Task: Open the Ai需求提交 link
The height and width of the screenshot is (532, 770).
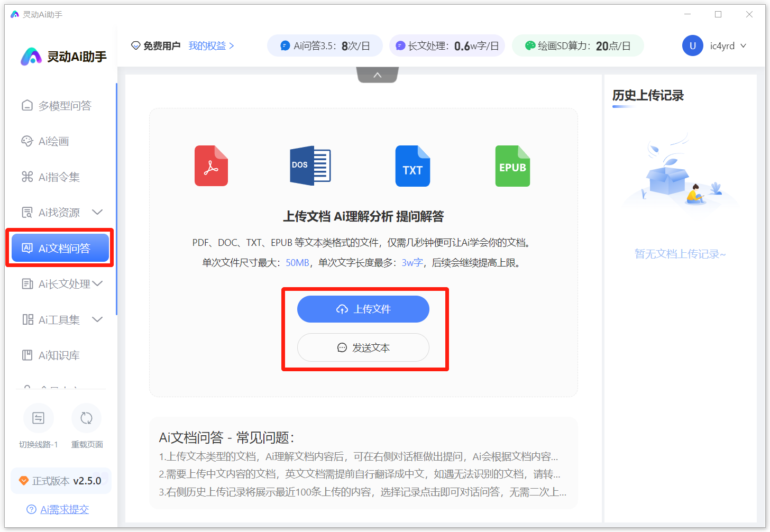Action: coord(65,509)
